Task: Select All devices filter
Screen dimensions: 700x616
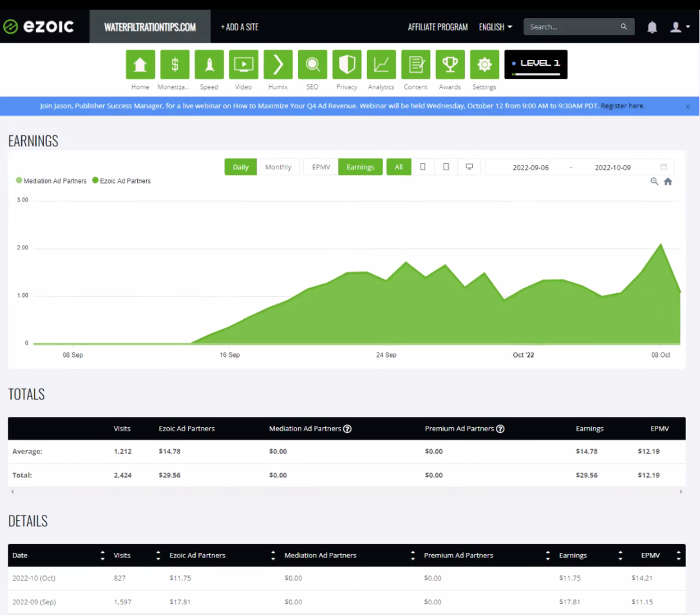Action: pyautogui.click(x=399, y=167)
